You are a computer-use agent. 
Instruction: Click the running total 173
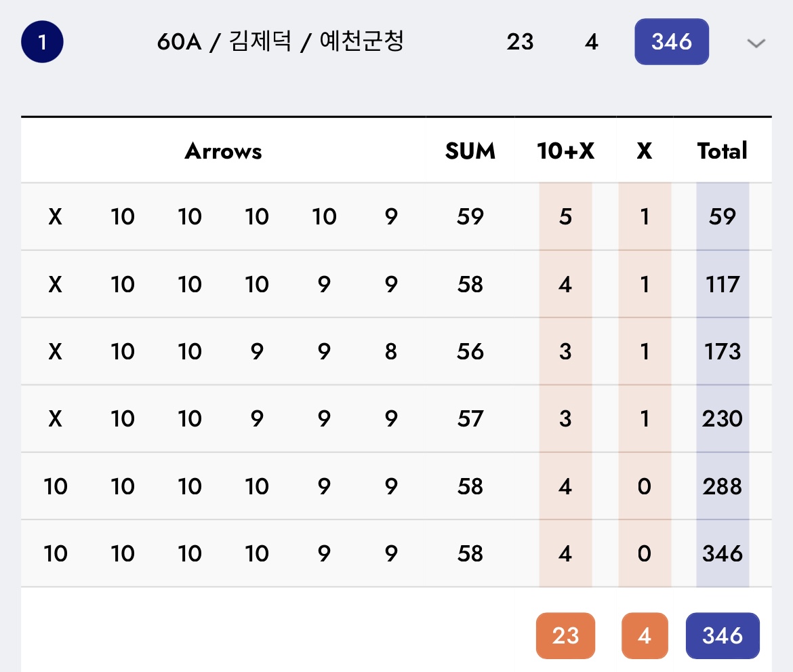(x=722, y=351)
